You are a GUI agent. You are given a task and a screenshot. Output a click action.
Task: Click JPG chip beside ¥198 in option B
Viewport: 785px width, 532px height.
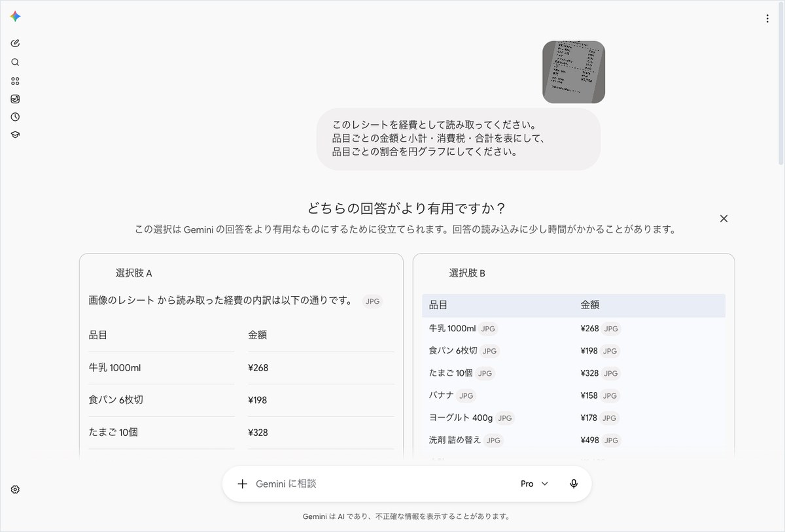pos(610,351)
